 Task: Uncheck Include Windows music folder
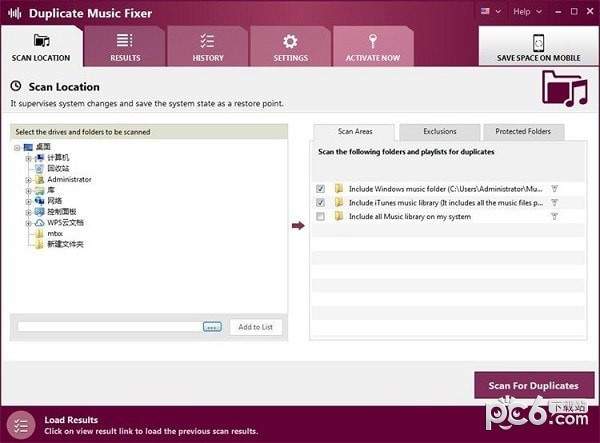coord(320,188)
